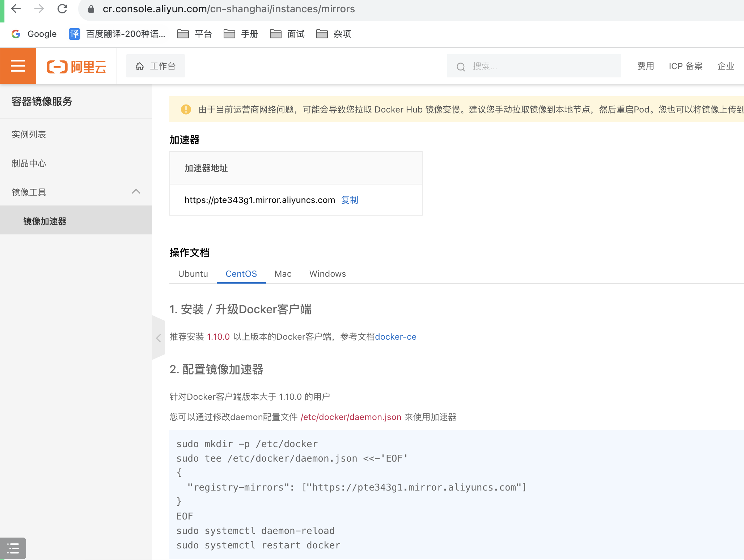Select 镜像加速器 in the sidebar
Viewport: 744px width, 560px height.
76,221
